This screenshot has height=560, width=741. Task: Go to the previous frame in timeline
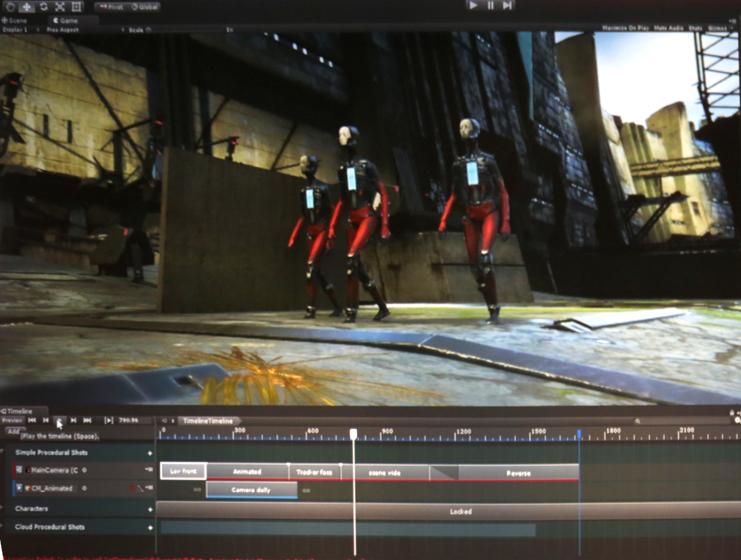(46, 420)
